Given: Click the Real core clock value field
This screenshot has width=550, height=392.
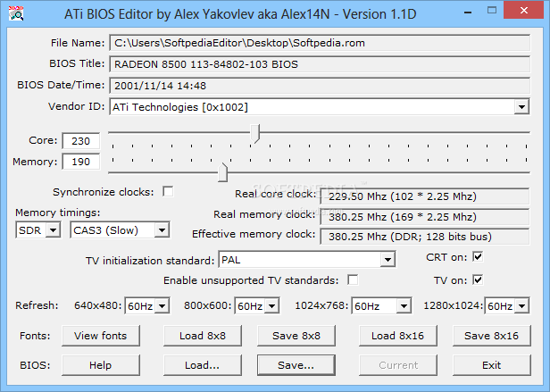Looking at the screenshot, I should click(x=424, y=196).
